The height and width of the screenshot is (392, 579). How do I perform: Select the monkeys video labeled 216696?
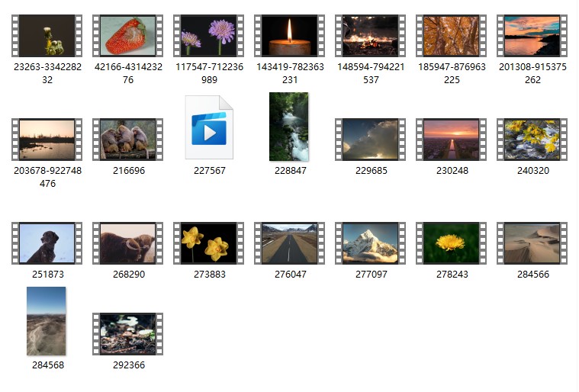tap(127, 140)
